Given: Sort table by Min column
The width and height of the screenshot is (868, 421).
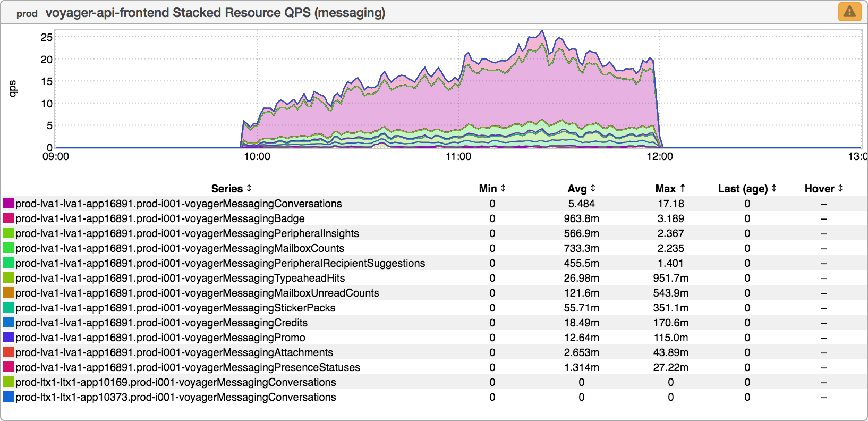Looking at the screenshot, I should click(x=492, y=189).
